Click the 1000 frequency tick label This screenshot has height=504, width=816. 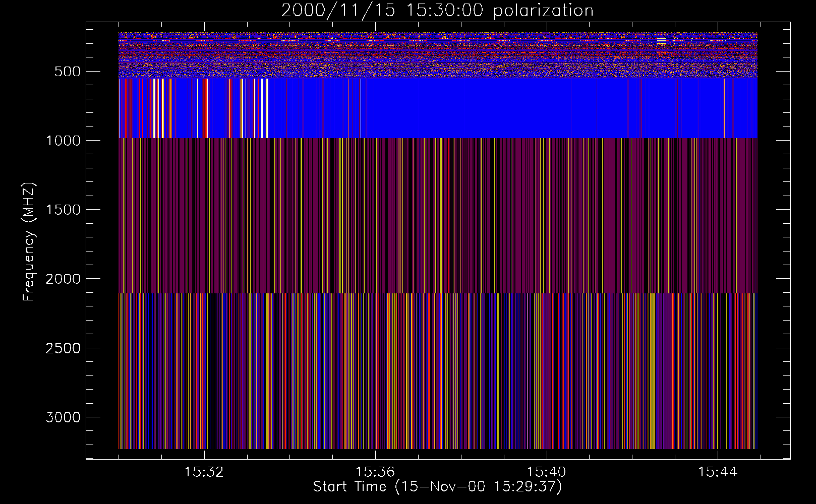pos(63,141)
